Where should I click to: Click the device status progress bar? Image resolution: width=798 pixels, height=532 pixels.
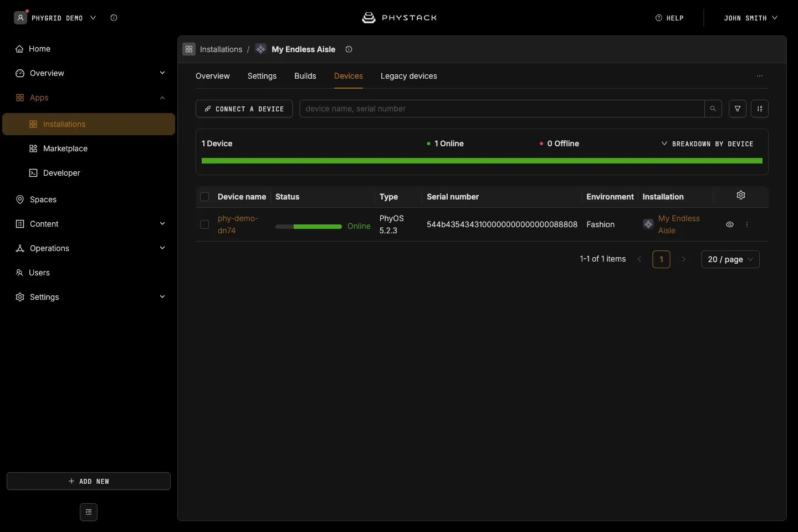309,227
